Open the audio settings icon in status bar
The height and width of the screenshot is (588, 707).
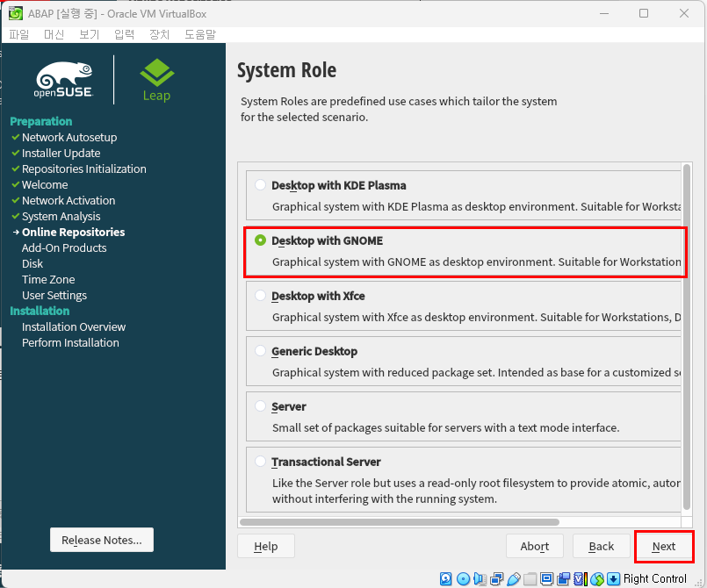[480, 578]
